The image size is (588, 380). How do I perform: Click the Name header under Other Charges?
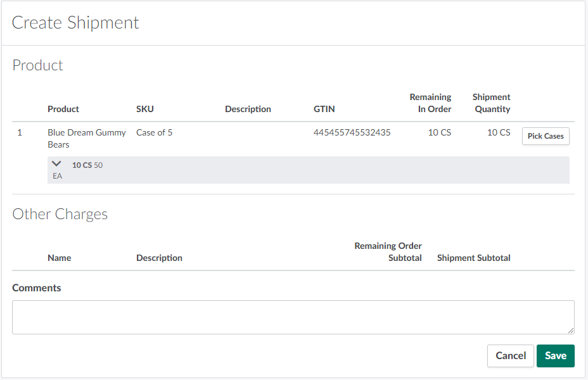pos(59,258)
